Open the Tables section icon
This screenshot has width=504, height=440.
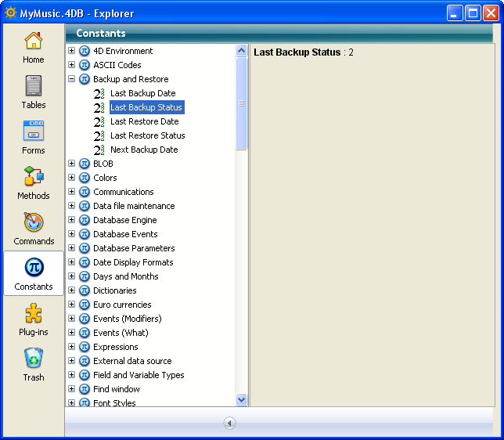click(34, 86)
